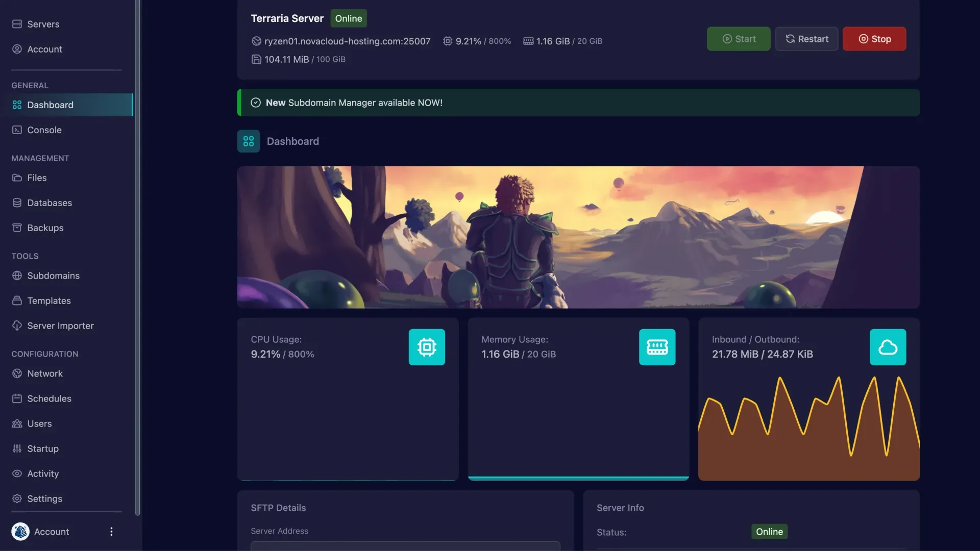The width and height of the screenshot is (980, 551).
Task: Click the New Subdomain Manager announcement banner
Action: tap(578, 103)
